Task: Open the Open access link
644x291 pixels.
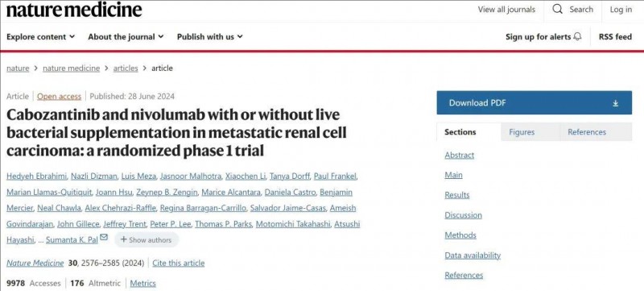Action: (x=59, y=97)
